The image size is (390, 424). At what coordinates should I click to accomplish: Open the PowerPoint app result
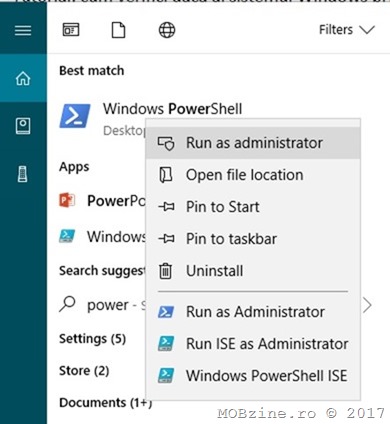click(x=116, y=201)
